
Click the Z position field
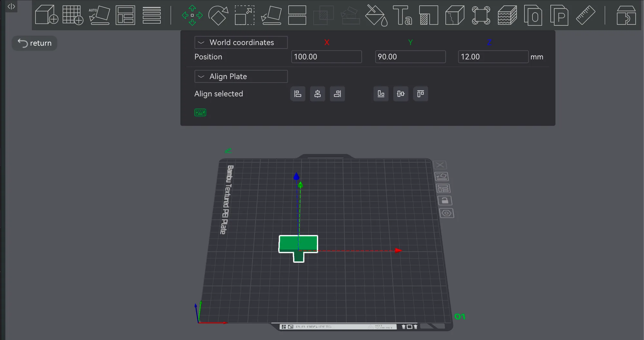pyautogui.click(x=493, y=57)
